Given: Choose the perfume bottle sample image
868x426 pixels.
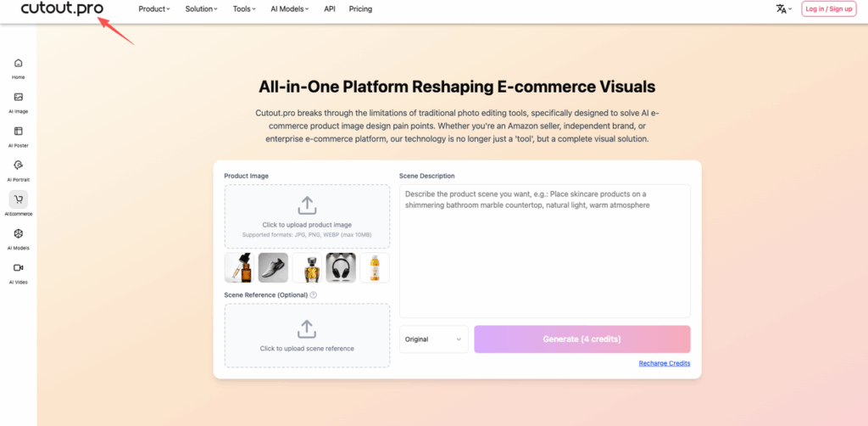Looking at the screenshot, I should (307, 268).
